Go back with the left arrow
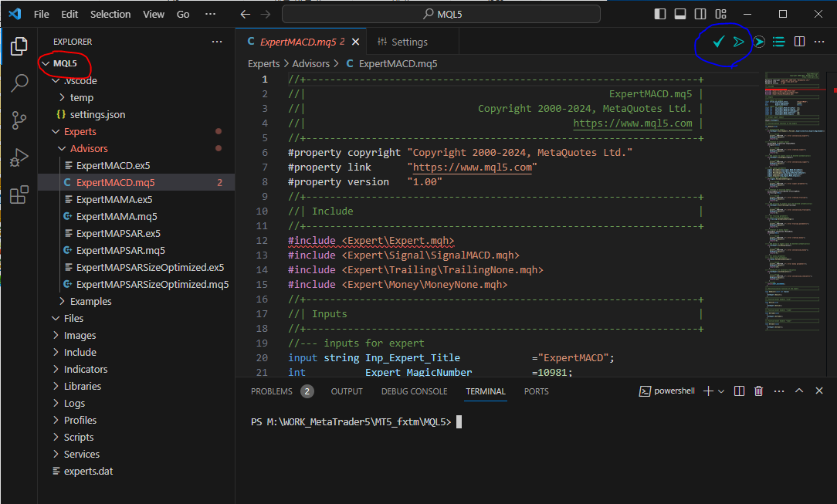This screenshot has width=837, height=504. [x=245, y=15]
